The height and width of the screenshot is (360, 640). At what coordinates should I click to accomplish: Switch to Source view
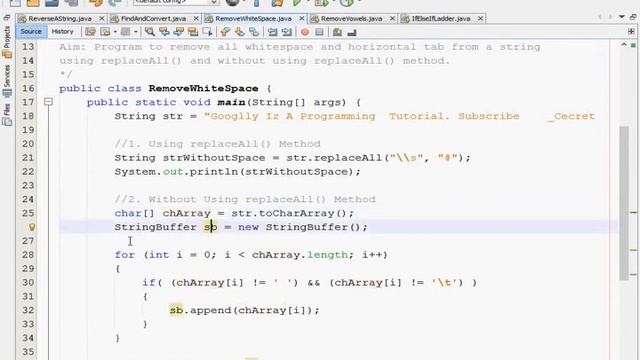pos(31,31)
